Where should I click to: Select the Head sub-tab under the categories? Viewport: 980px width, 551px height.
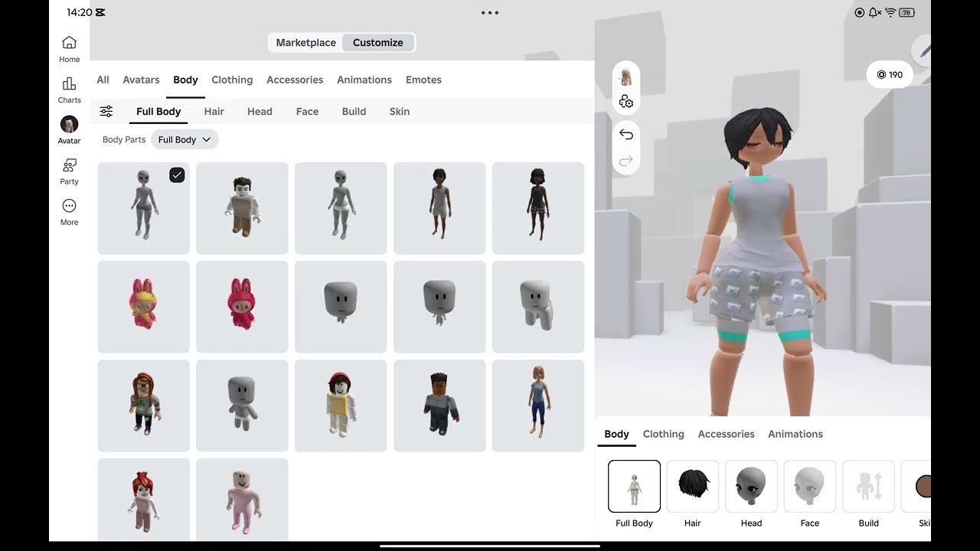click(x=260, y=112)
